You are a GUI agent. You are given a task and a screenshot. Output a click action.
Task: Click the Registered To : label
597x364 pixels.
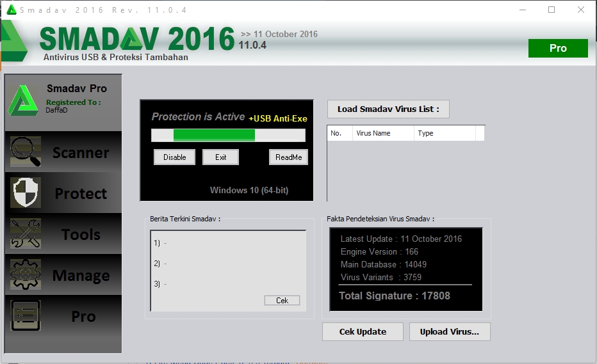point(74,102)
